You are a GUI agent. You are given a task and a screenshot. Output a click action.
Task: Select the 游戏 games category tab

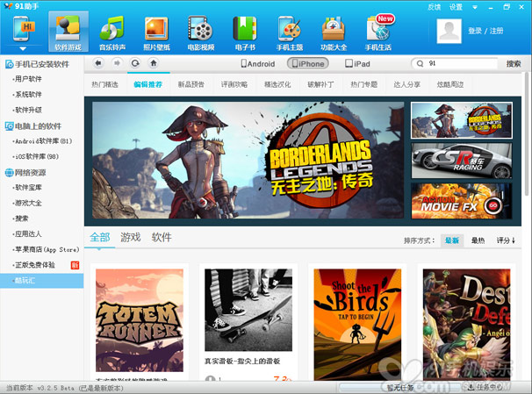[x=130, y=237]
